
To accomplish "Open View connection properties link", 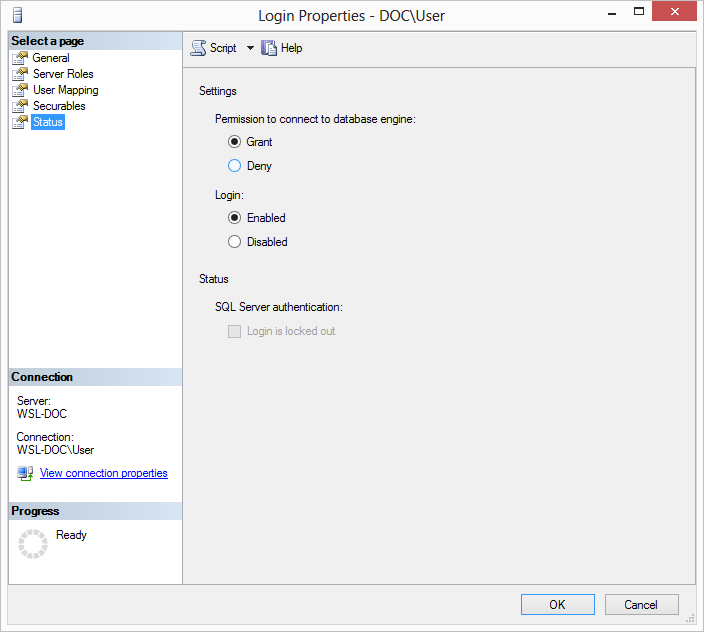I will point(104,473).
